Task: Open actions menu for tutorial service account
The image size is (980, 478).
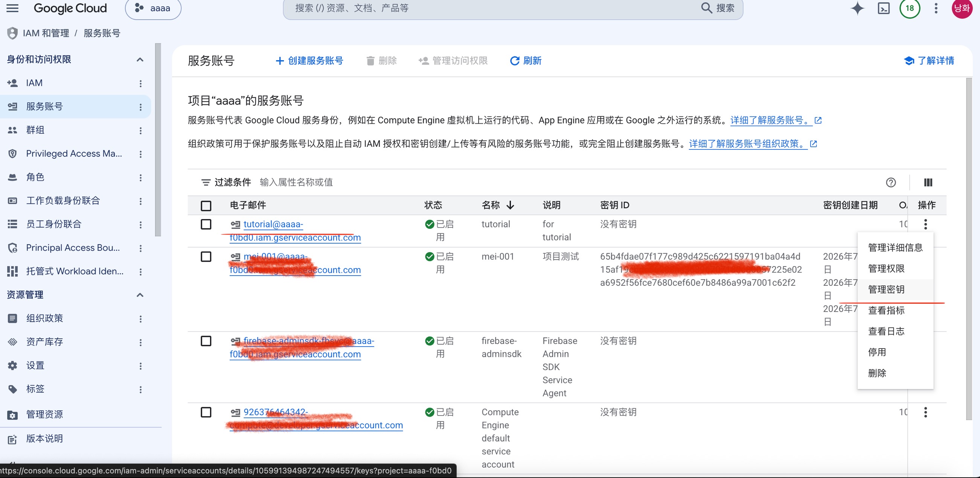Action: 925,224
